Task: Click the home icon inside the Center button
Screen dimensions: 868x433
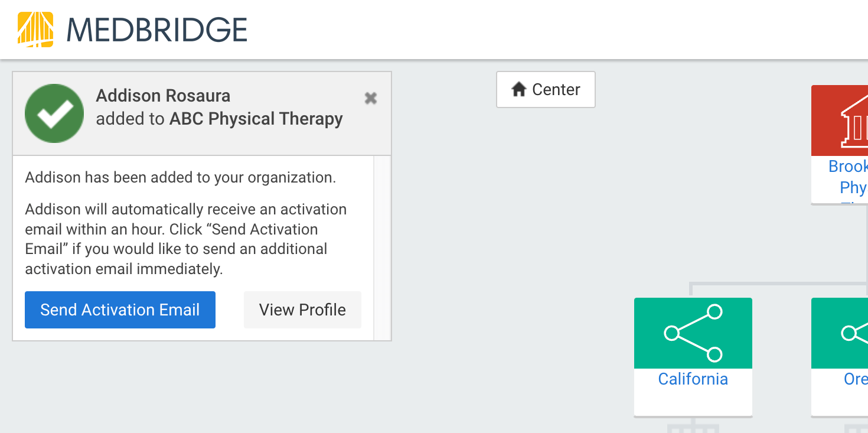Action: [x=519, y=89]
